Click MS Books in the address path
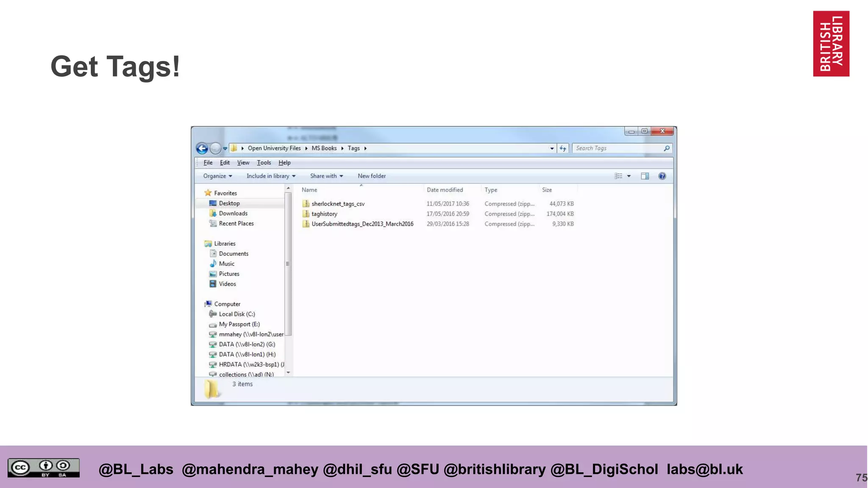868x488 pixels. click(324, 148)
